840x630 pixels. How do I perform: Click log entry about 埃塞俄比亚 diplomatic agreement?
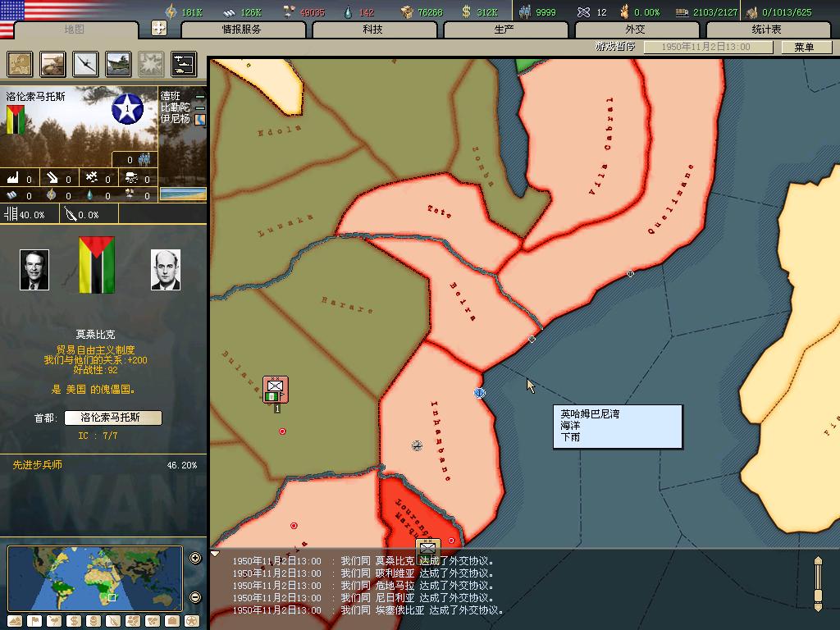pyautogui.click(x=367, y=610)
